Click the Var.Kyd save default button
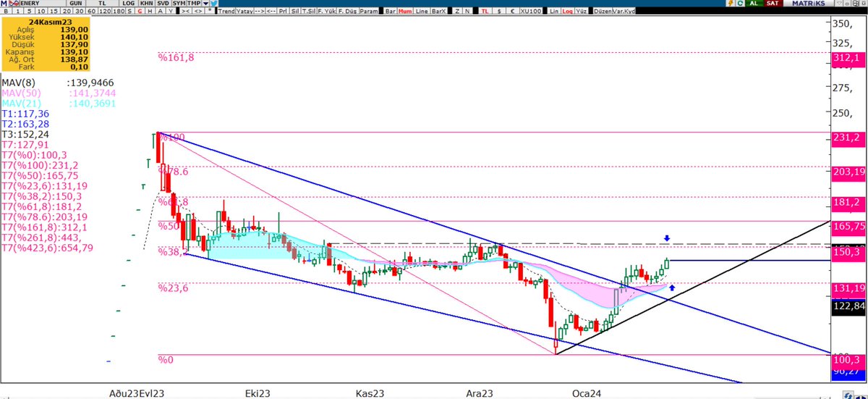The width and height of the screenshot is (868, 399). [x=624, y=12]
